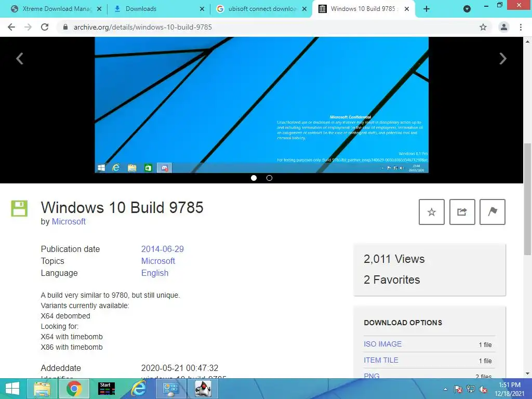The width and height of the screenshot is (532, 399).
Task: Show hidden system tray icons
Action: tap(445, 389)
